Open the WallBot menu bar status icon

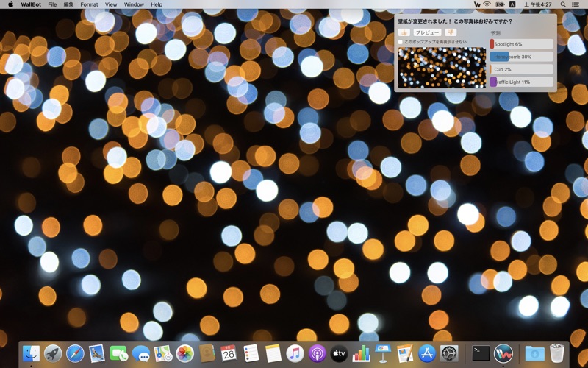tap(477, 4)
